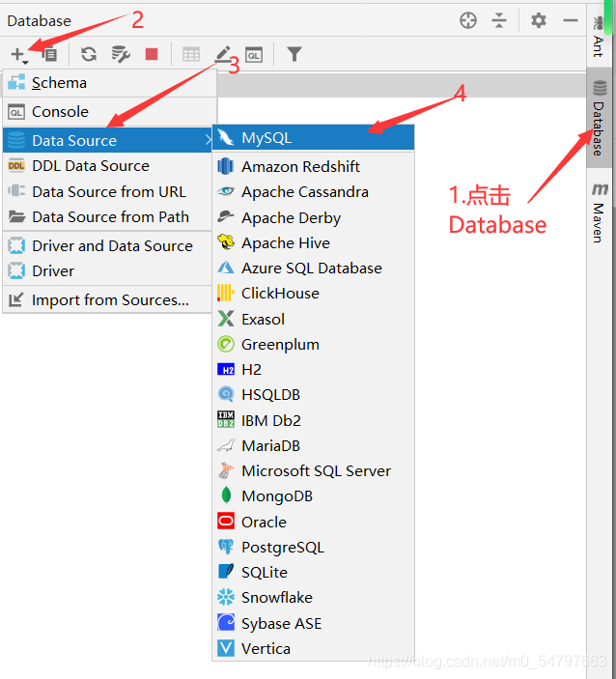
Task: Expand the Data Source submenu
Action: click(107, 140)
